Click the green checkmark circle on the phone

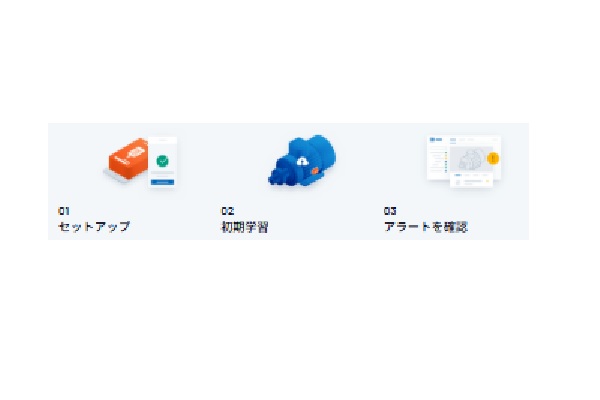click(163, 161)
